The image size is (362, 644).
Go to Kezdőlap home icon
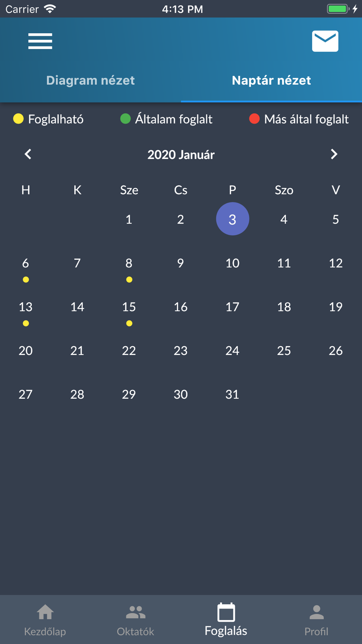(x=45, y=612)
